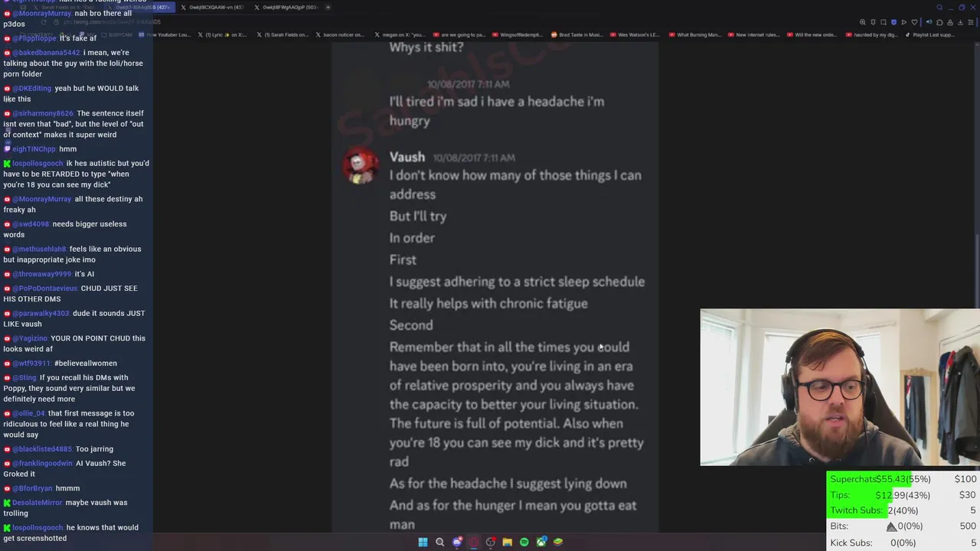Screen dimensions: 980x551
Task: Open Discord from the taskbar
Action: [457, 542]
